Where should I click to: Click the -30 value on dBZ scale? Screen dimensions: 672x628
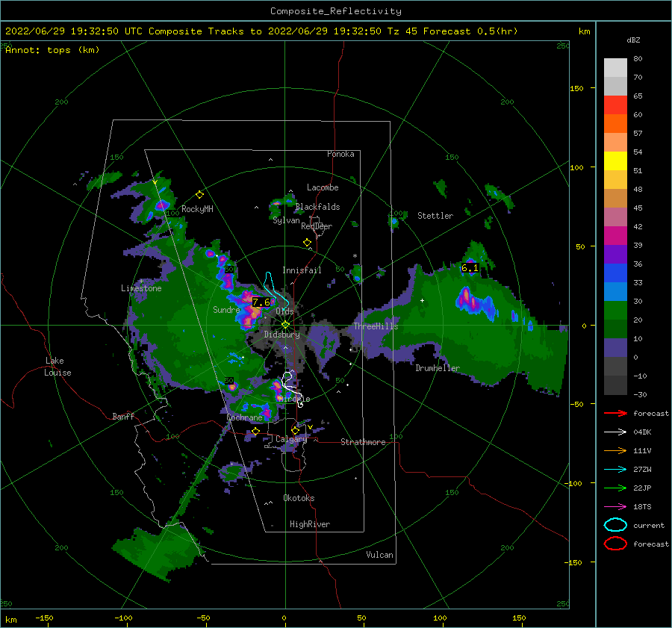tap(640, 394)
